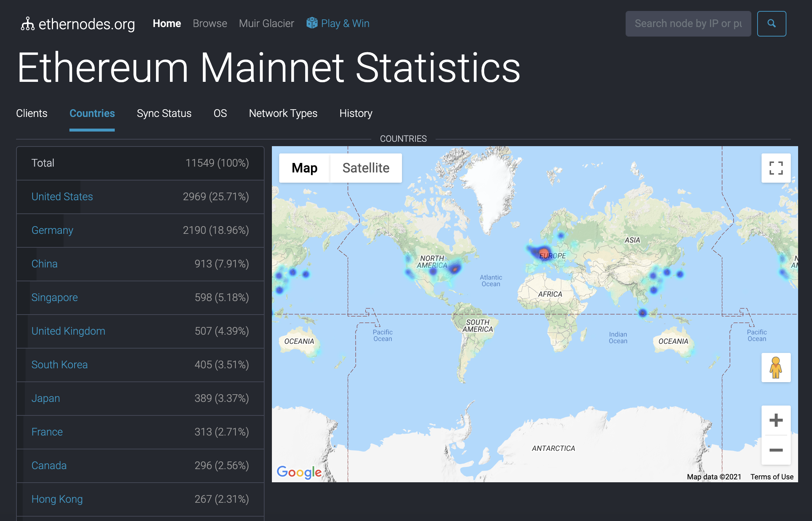Screen dimensions: 812x521
Task: Switch to the Network Types tab
Action: click(283, 113)
